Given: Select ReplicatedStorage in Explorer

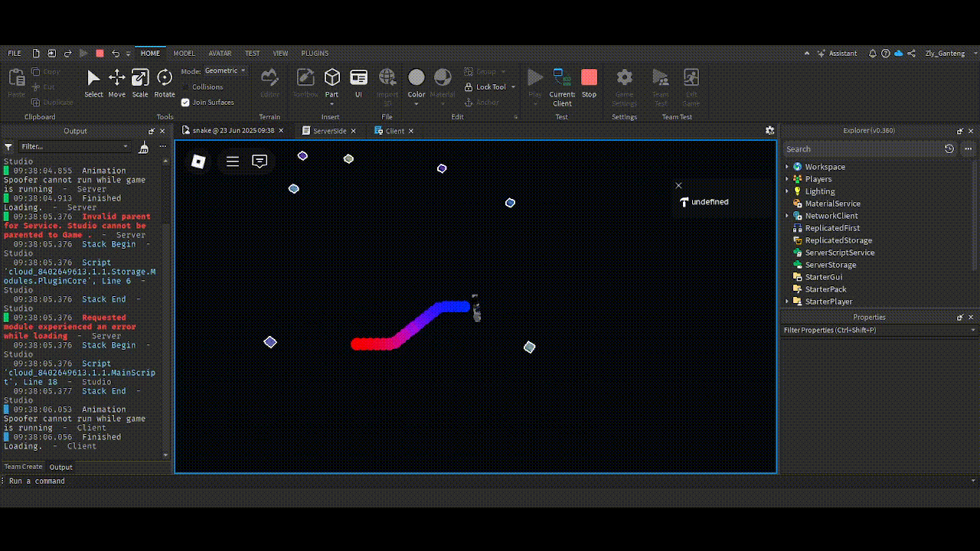Looking at the screenshot, I should point(838,240).
